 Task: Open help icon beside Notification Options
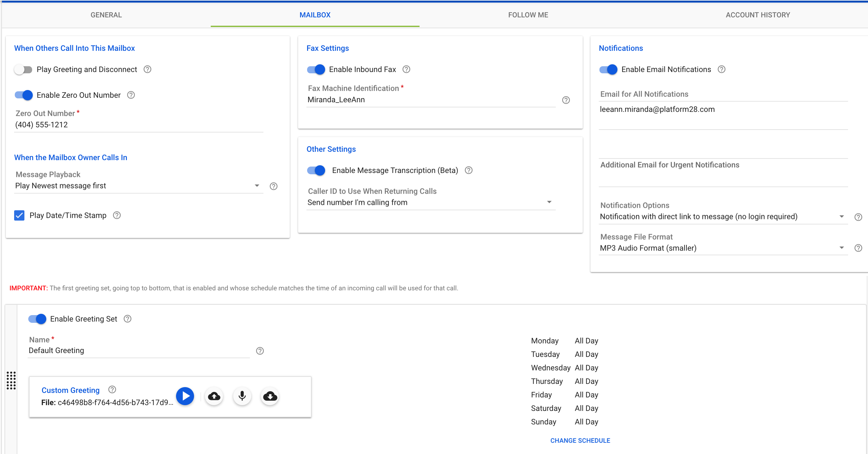click(858, 217)
